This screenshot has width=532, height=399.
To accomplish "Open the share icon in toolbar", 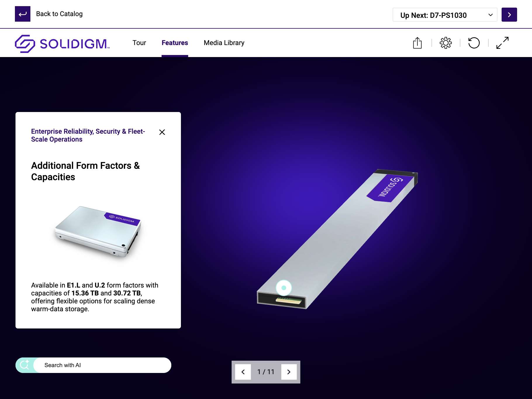I will click(x=417, y=43).
